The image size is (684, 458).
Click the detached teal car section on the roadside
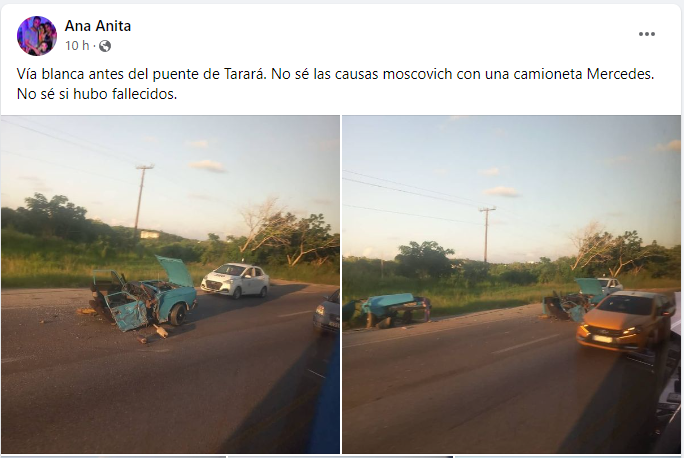(x=387, y=309)
